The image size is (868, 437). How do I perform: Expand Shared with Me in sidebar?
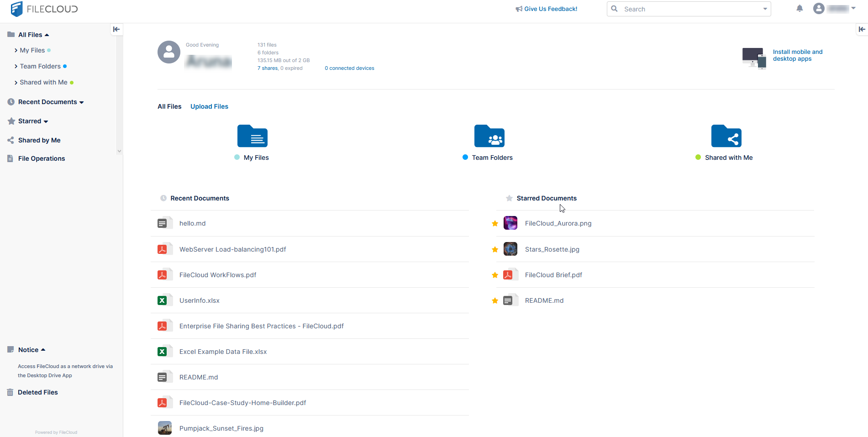point(16,82)
